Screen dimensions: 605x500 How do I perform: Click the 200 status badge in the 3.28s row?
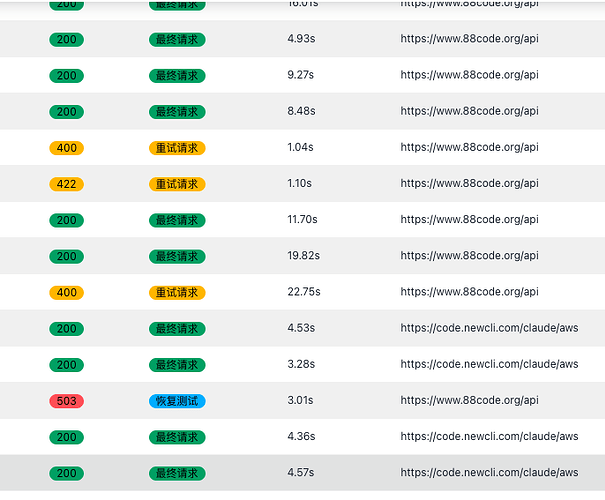point(66,365)
